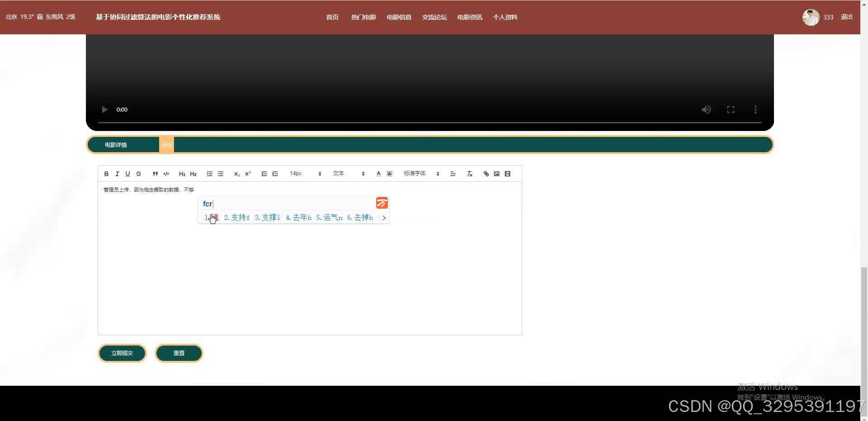Play the movie video
868x421 pixels.
pyautogui.click(x=104, y=109)
